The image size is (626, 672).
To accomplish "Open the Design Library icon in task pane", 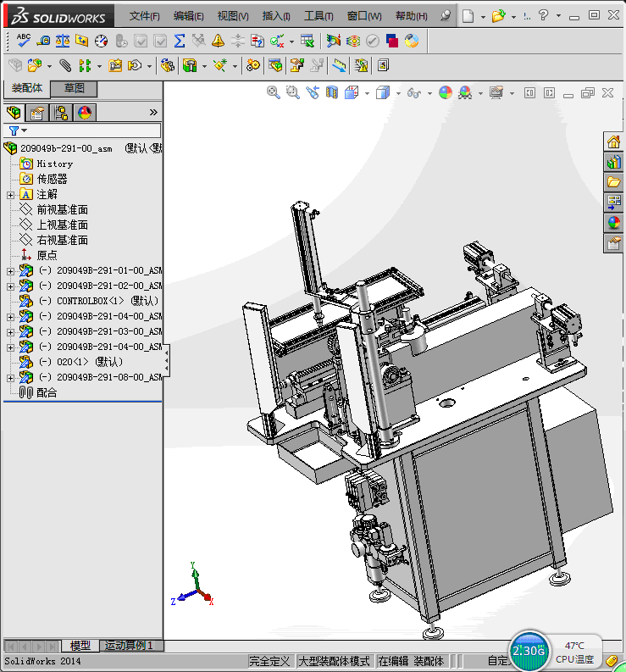I will pyautogui.click(x=613, y=162).
